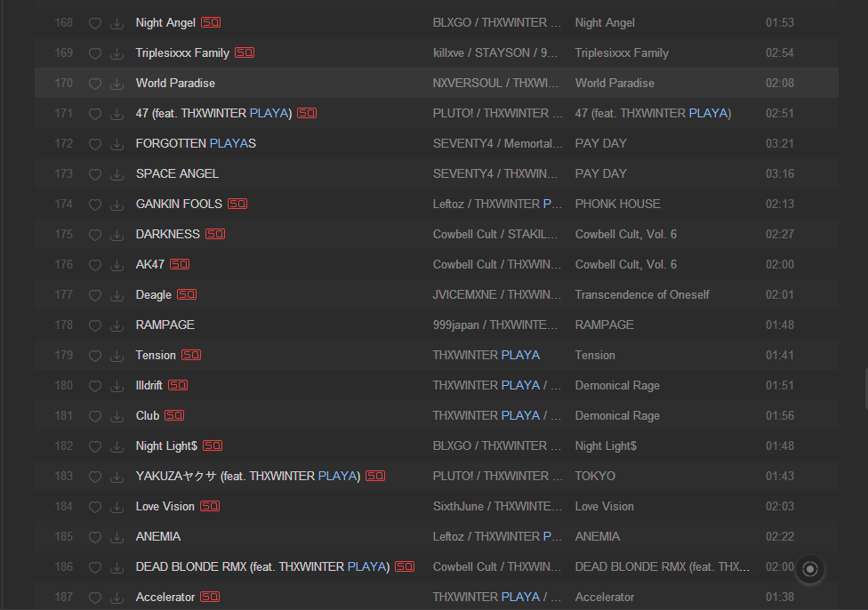This screenshot has height=610, width=868.
Task: Download the RAMPAGE track
Action: (117, 325)
